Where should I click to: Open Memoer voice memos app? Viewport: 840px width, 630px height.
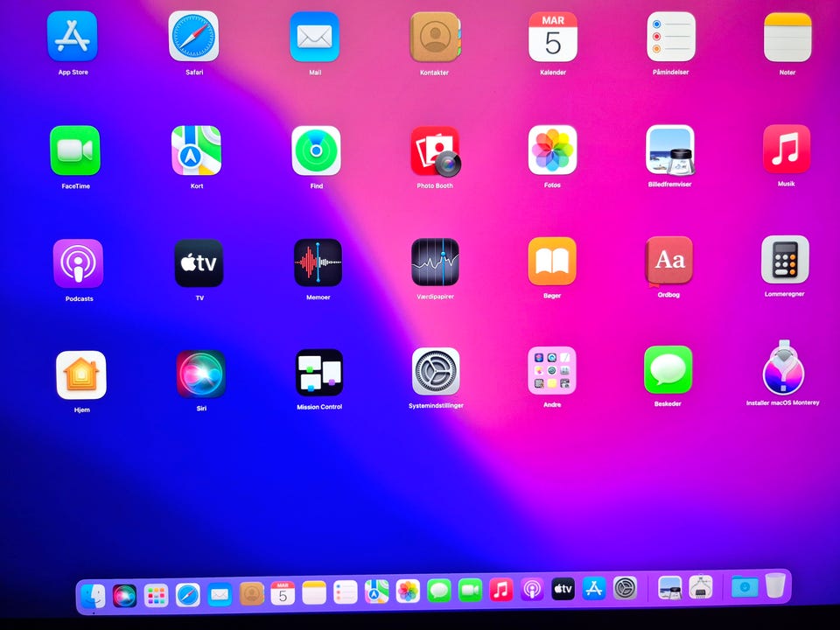[318, 262]
